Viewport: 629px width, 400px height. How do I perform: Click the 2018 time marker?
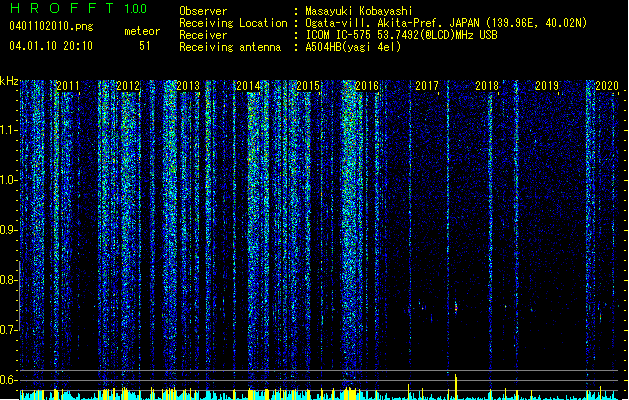(x=487, y=86)
